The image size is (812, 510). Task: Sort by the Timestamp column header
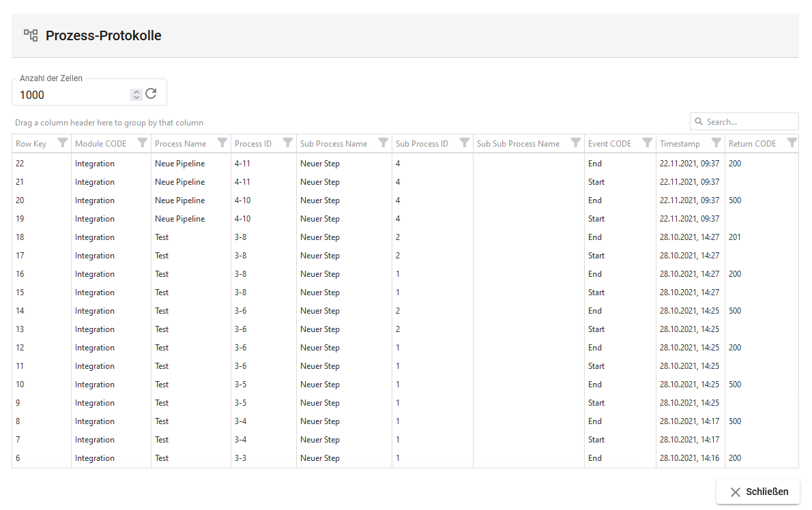pyautogui.click(x=680, y=144)
